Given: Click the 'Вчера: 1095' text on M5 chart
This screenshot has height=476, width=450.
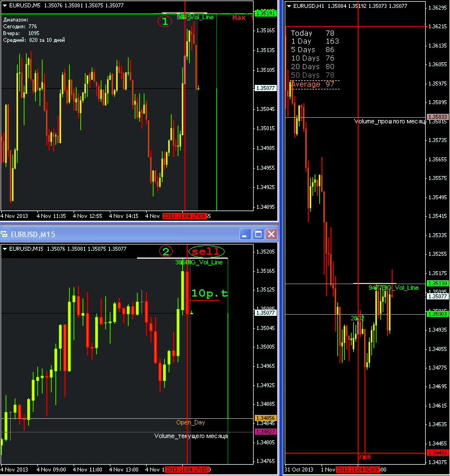Looking at the screenshot, I should (x=22, y=33).
